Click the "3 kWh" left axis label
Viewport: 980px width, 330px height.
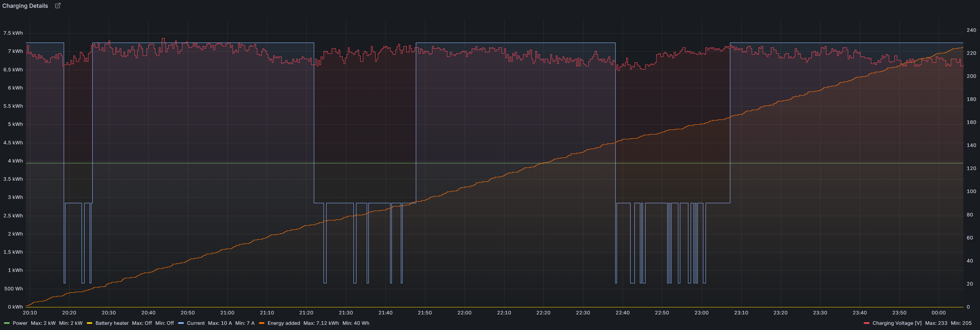[15, 197]
